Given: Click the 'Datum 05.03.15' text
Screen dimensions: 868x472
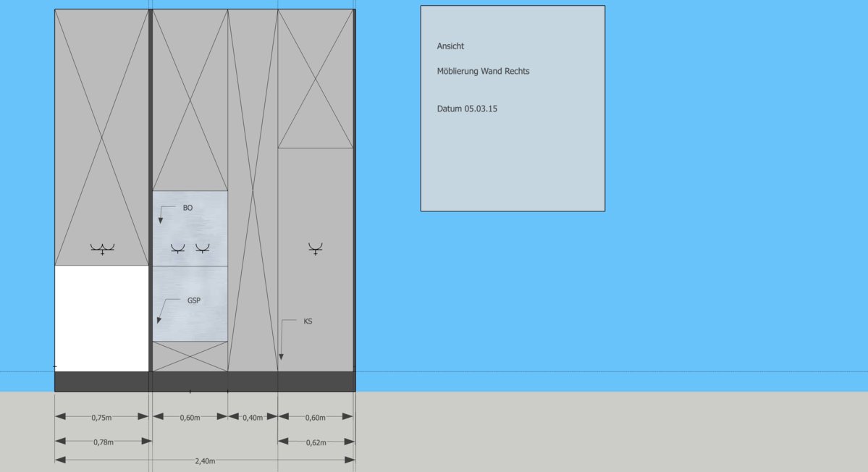Looking at the screenshot, I should click(467, 109).
